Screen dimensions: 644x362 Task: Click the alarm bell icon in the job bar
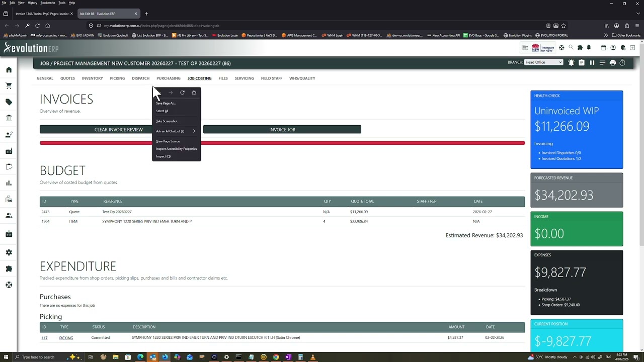click(571, 63)
